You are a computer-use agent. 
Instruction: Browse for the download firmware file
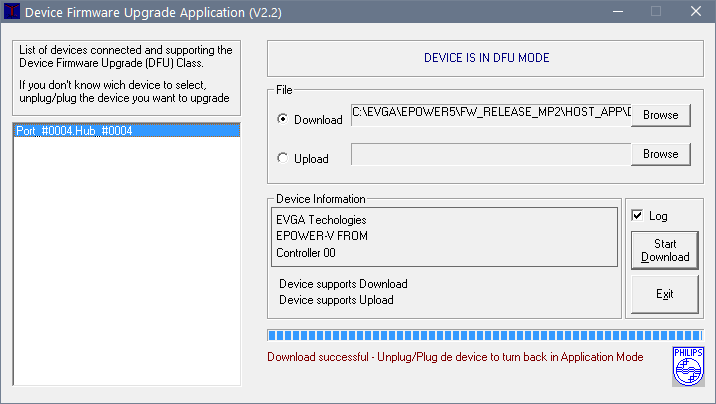coord(660,115)
